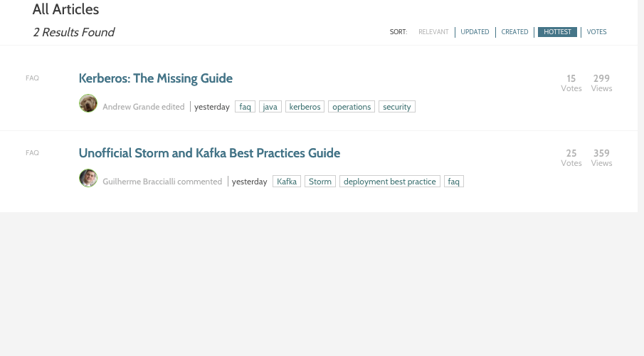The image size is (644, 356).
Task: Select the Hottest sort option
Action: point(557,32)
